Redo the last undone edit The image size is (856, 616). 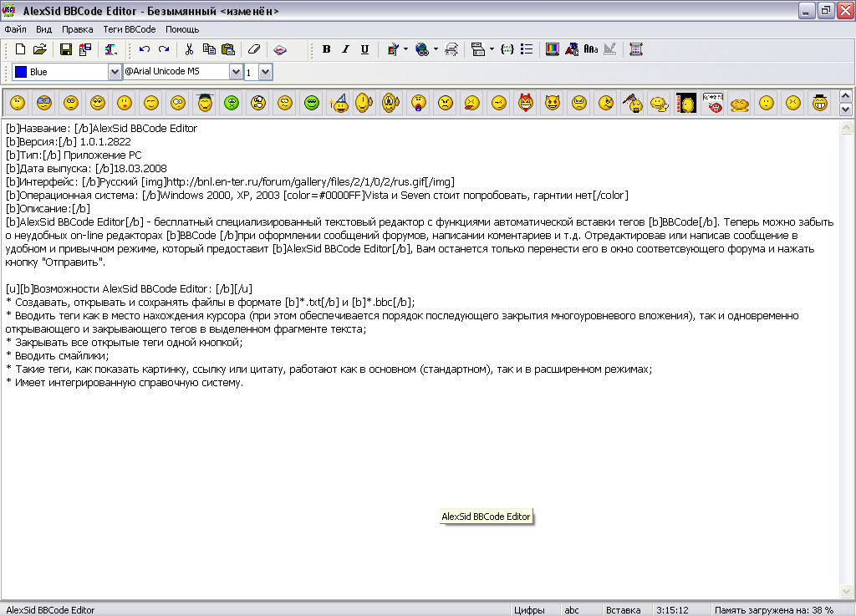point(164,49)
